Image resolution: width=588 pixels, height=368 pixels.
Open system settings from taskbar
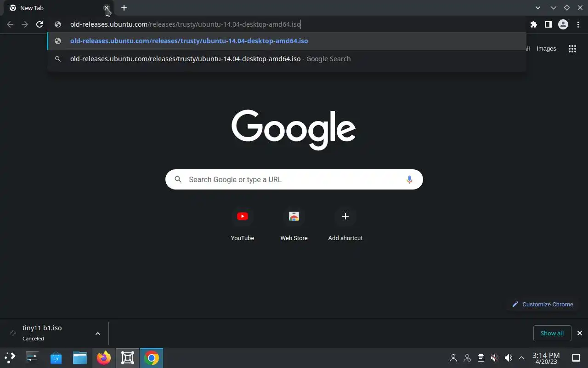coord(32,358)
